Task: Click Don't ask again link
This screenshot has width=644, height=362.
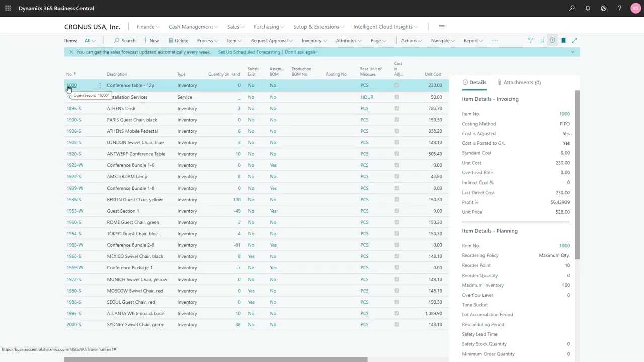Action: [x=300, y=52]
